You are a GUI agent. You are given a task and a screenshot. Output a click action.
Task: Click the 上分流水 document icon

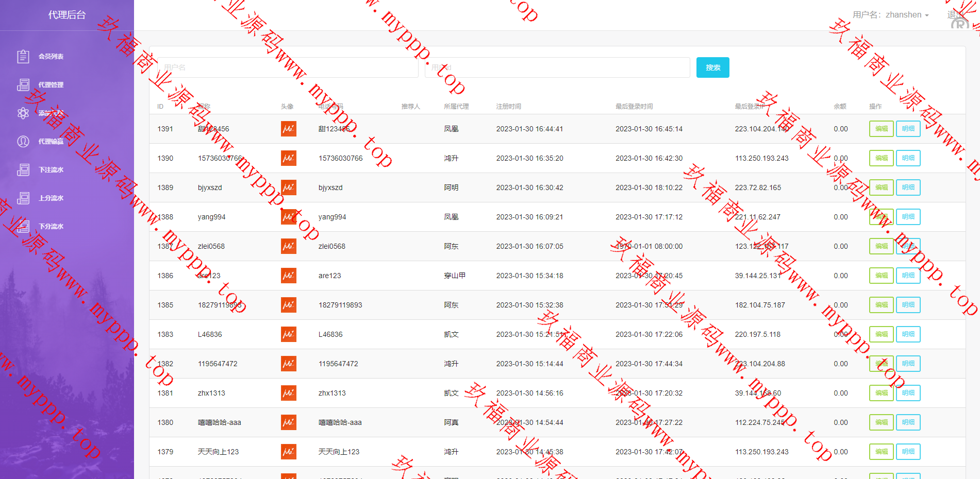23,198
